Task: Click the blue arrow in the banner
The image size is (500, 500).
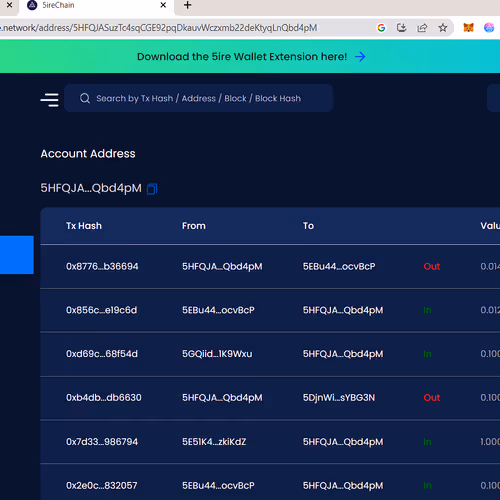Action: (360, 57)
